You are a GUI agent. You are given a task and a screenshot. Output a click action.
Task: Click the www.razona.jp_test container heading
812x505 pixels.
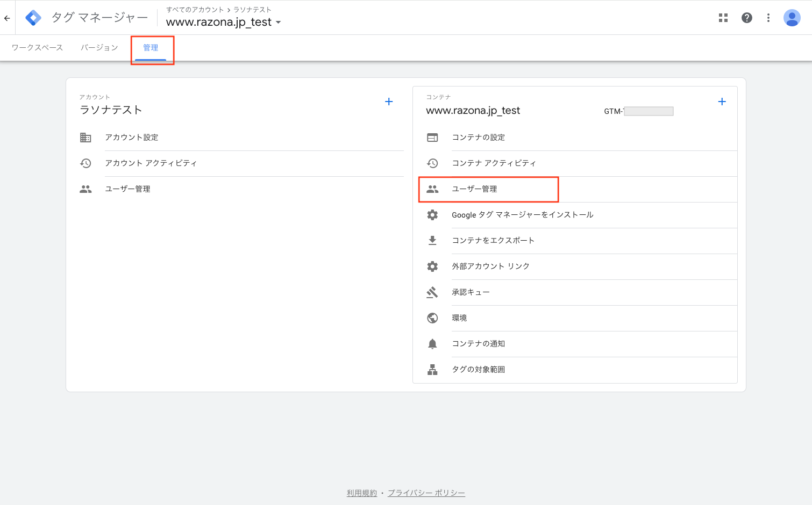(473, 110)
